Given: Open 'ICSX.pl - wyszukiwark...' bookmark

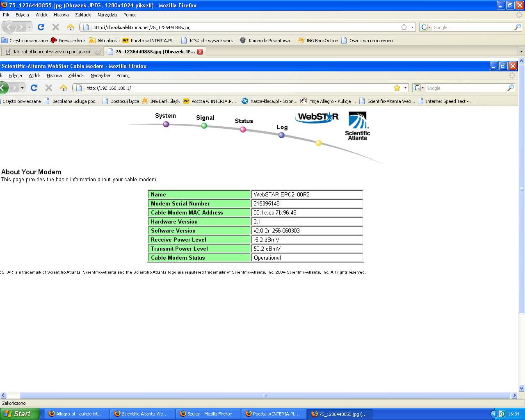Looking at the screenshot, I should point(209,41).
